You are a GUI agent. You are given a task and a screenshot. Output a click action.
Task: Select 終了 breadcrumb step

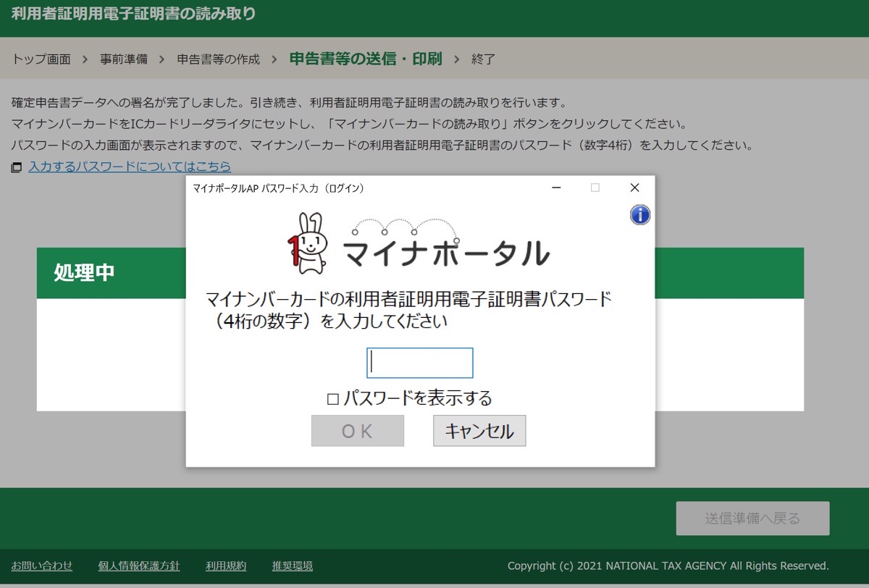[483, 59]
